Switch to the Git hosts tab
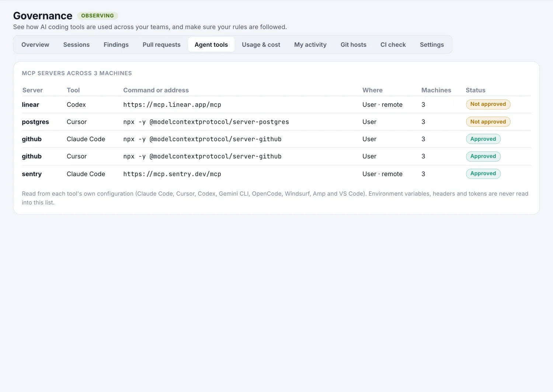 click(x=354, y=45)
